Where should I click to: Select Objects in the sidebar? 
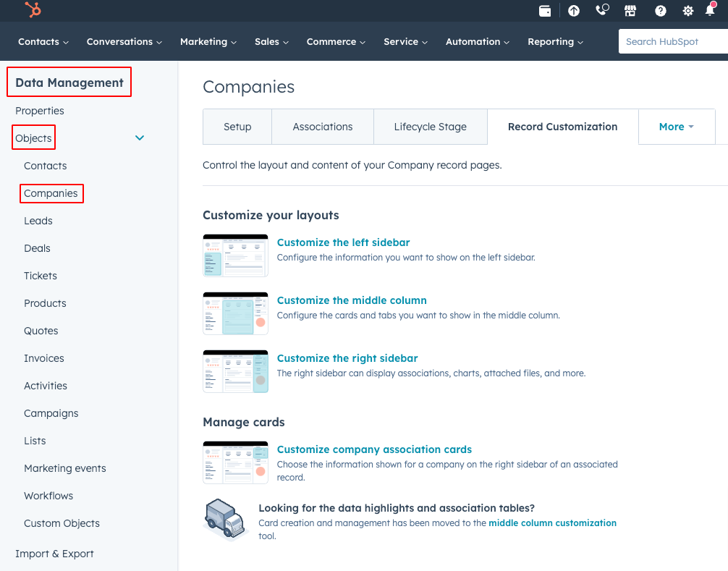click(33, 138)
